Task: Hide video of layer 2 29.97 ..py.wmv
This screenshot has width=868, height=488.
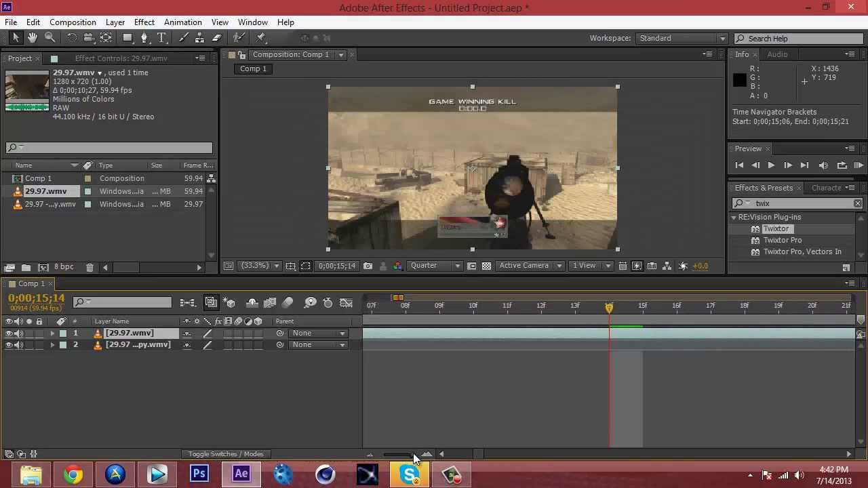Action: click(x=8, y=345)
